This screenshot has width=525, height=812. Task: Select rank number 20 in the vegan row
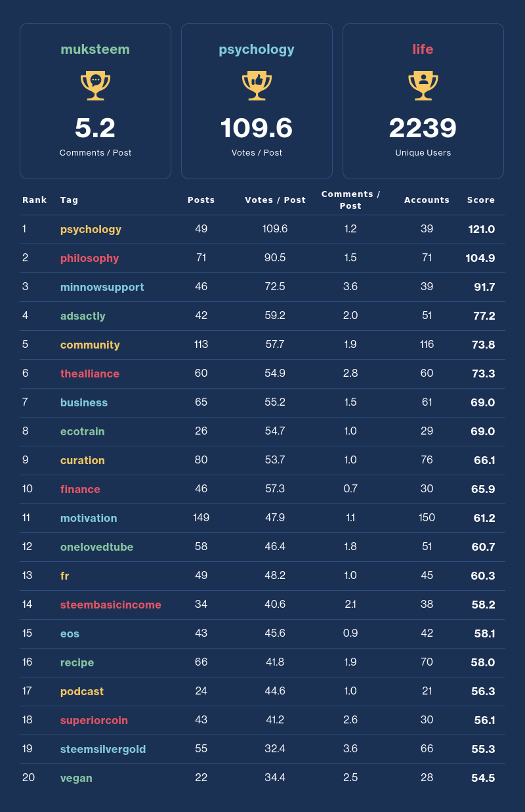[28, 778]
